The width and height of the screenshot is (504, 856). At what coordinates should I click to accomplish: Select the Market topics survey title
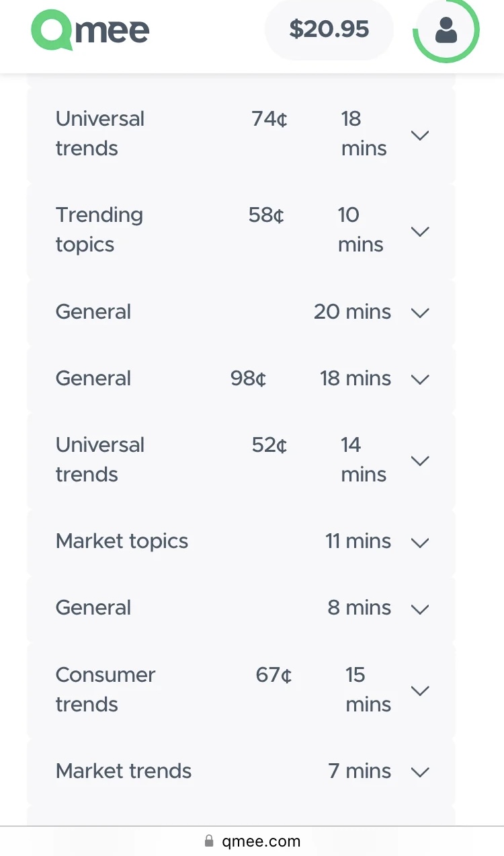coord(122,541)
